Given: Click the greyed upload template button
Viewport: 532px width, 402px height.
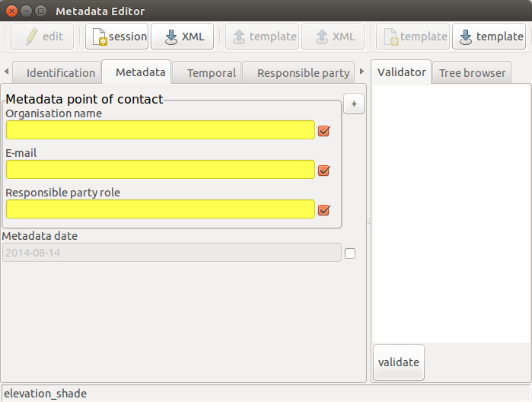Looking at the screenshot, I should pyautogui.click(x=263, y=37).
